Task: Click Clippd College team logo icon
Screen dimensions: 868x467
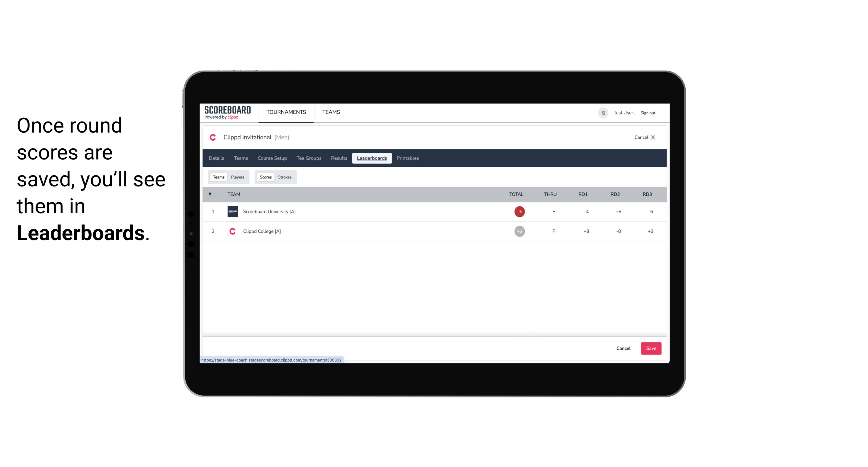Action: click(x=232, y=231)
